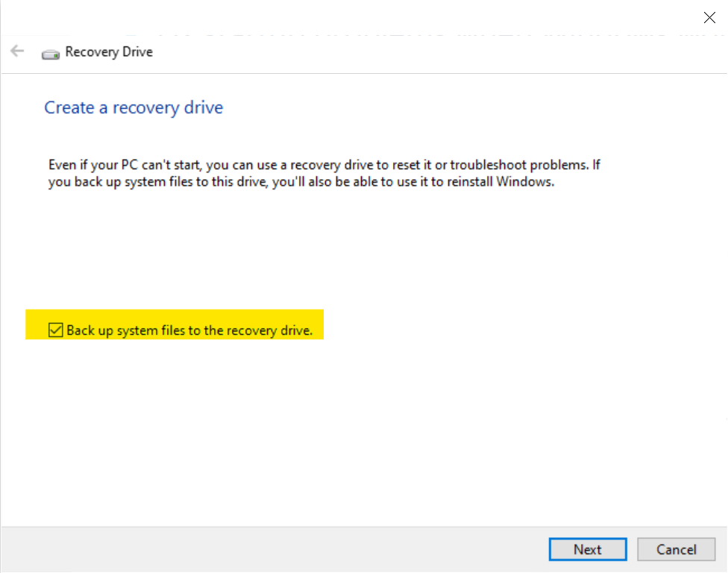Image resolution: width=728 pixels, height=573 pixels.
Task: Click the empty footer area left of Next
Action: [298, 549]
